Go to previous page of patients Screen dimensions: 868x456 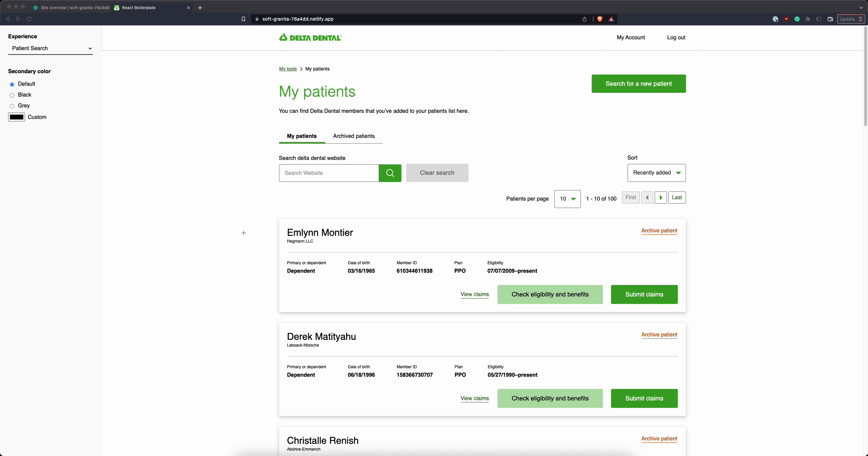(x=647, y=198)
